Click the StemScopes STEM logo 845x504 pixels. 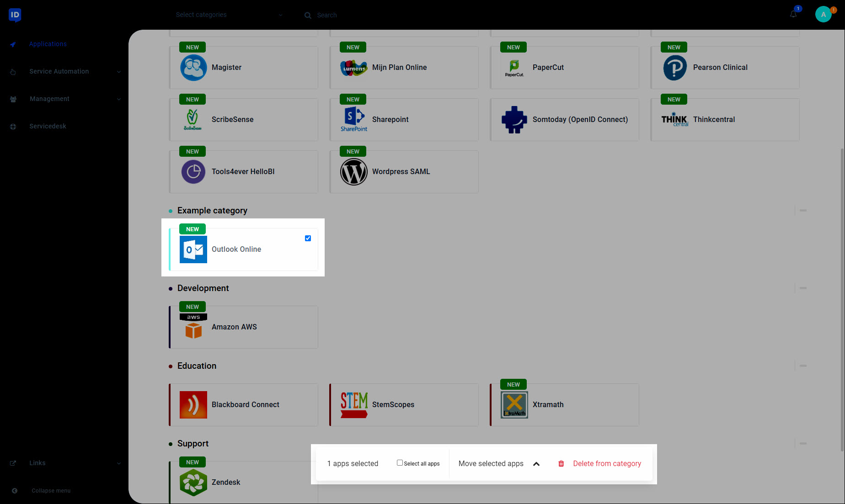pyautogui.click(x=354, y=405)
